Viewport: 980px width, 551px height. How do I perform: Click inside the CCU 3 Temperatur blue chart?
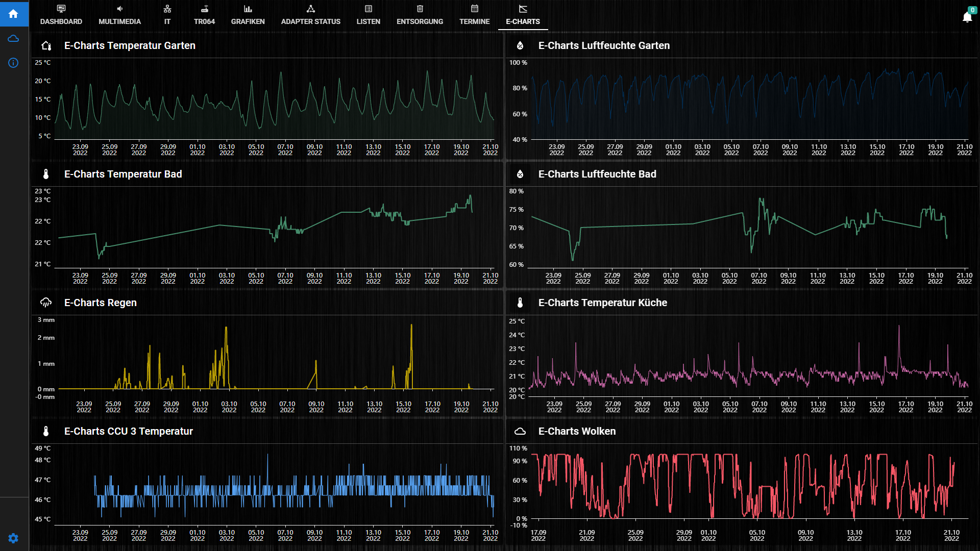coord(275,486)
